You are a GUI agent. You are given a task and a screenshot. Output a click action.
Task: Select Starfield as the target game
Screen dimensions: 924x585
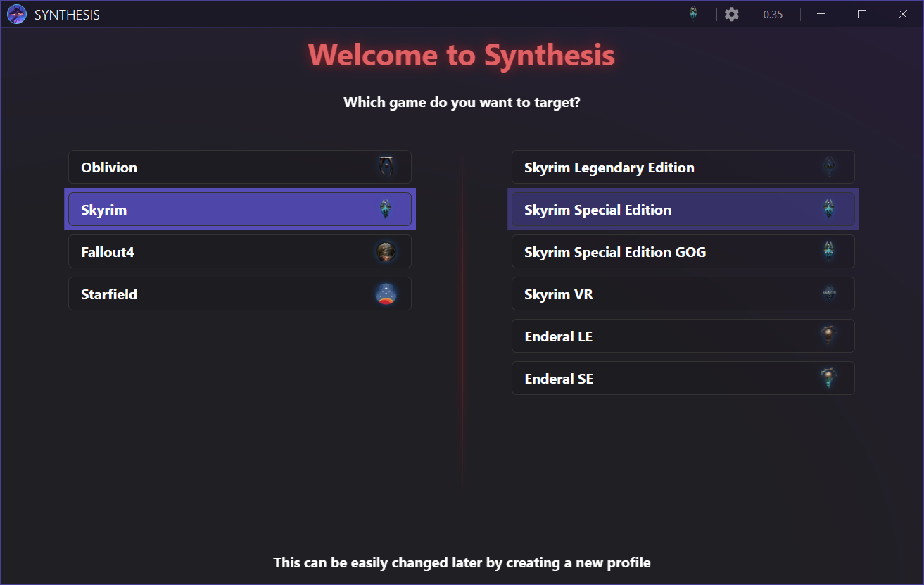pyautogui.click(x=239, y=294)
